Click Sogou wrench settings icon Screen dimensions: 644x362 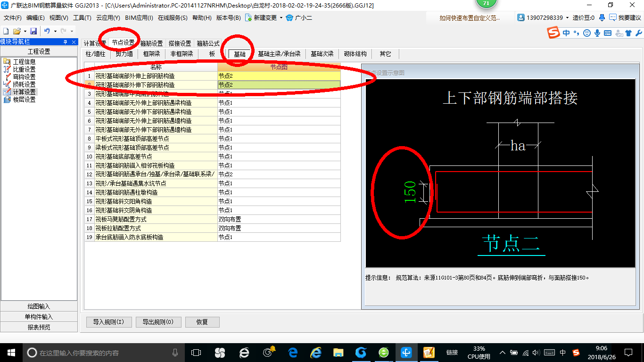639,33
